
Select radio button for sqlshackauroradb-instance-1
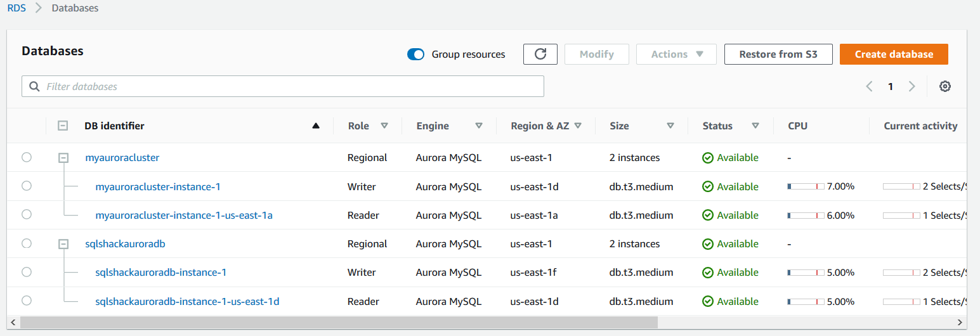click(27, 272)
